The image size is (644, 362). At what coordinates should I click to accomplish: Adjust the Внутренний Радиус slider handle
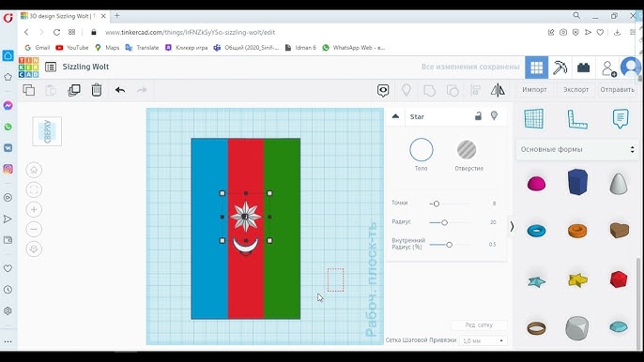(449, 245)
